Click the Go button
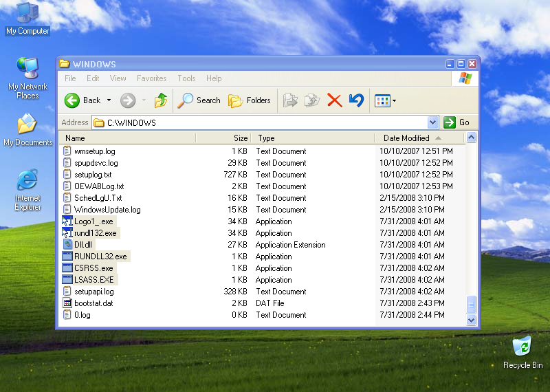 456,122
